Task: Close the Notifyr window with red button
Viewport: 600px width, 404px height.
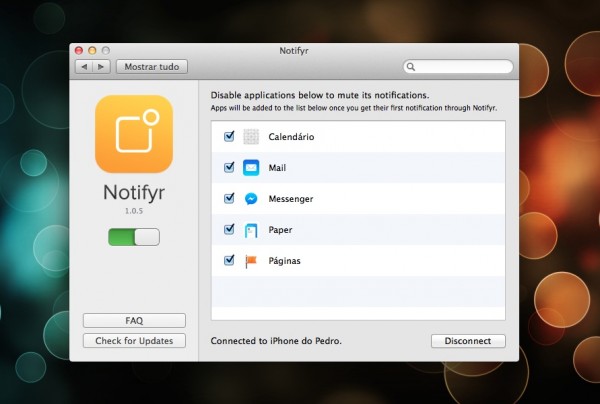Action: click(79, 50)
